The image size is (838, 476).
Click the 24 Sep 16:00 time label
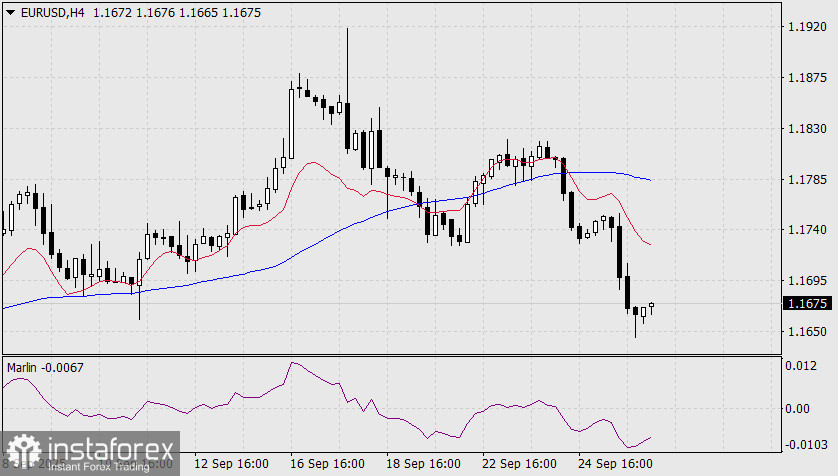(615, 464)
